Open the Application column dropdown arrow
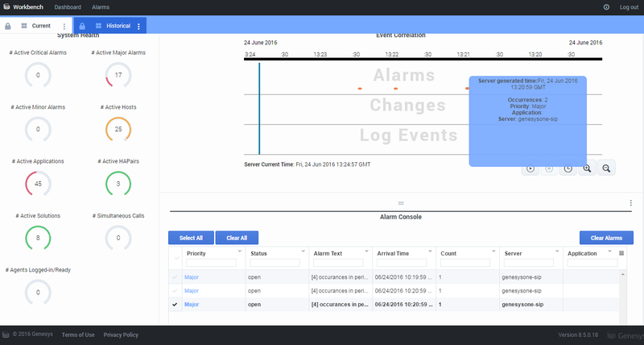Image resolution: width=644 pixels, height=345 pixels. pyautogui.click(x=610, y=251)
